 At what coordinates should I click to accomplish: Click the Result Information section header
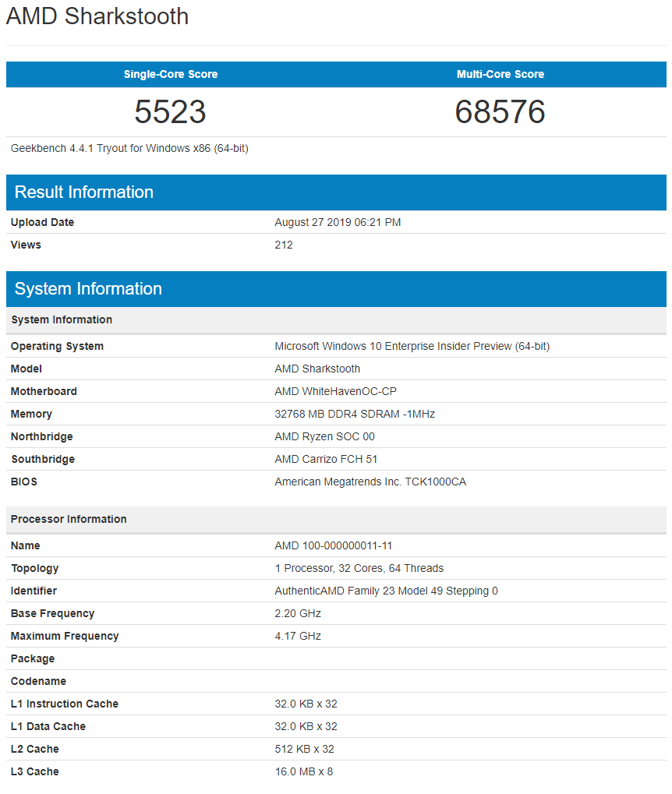(x=83, y=192)
